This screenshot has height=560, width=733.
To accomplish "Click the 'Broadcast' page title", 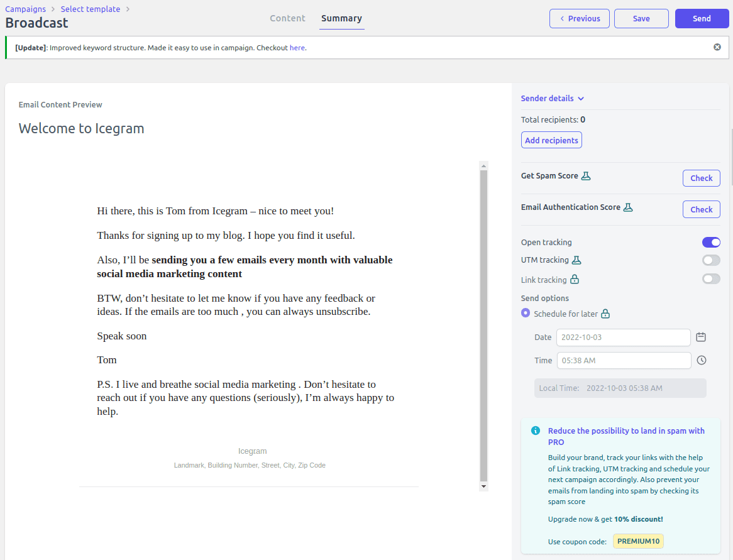I will click(36, 23).
